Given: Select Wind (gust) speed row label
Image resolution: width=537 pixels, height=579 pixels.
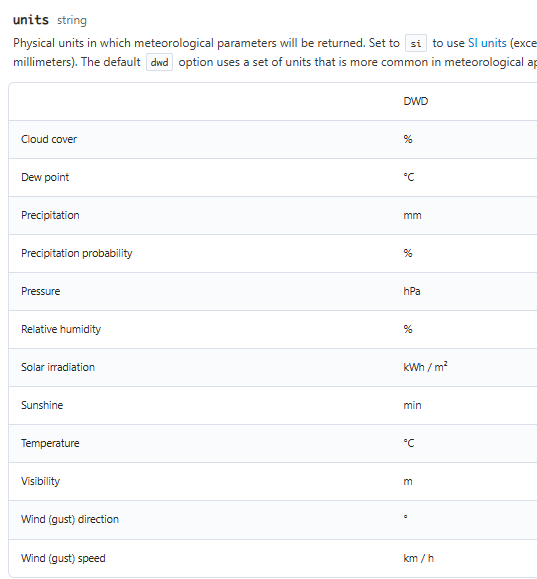Looking at the screenshot, I should 63,558.
